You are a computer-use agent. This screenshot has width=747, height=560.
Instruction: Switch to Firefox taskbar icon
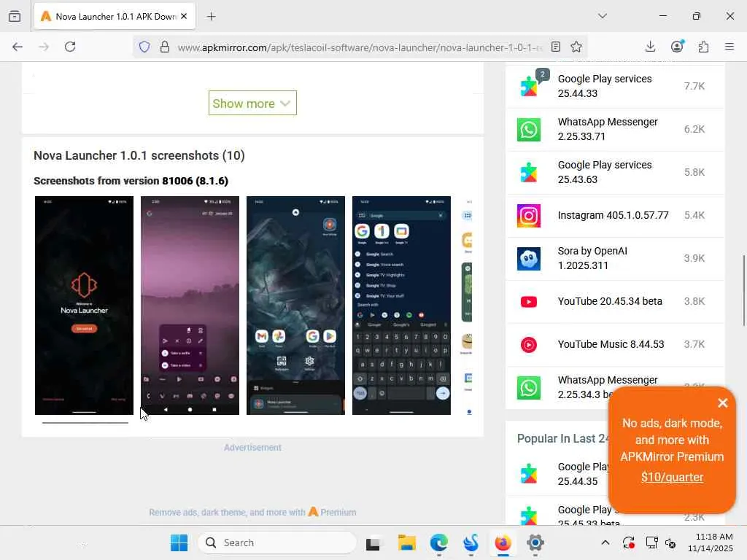point(503,542)
